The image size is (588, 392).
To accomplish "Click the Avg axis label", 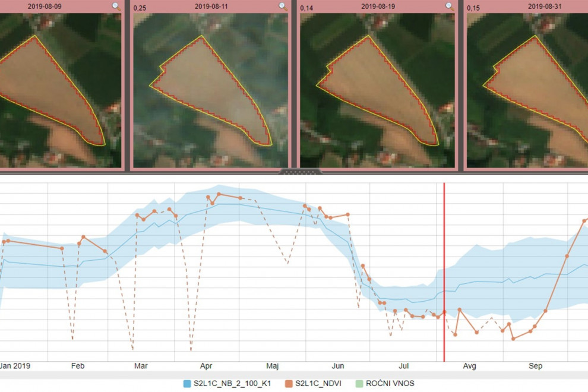I will click(x=469, y=366).
